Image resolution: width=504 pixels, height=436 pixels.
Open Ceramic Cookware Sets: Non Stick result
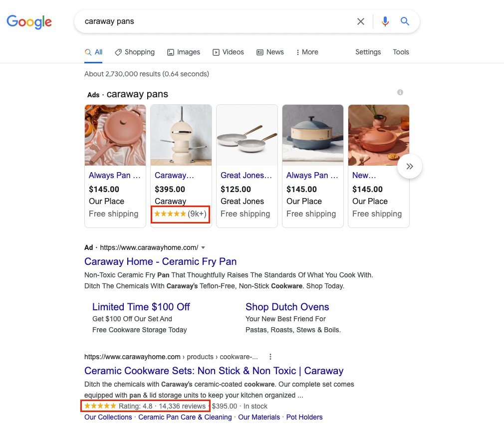(x=214, y=371)
